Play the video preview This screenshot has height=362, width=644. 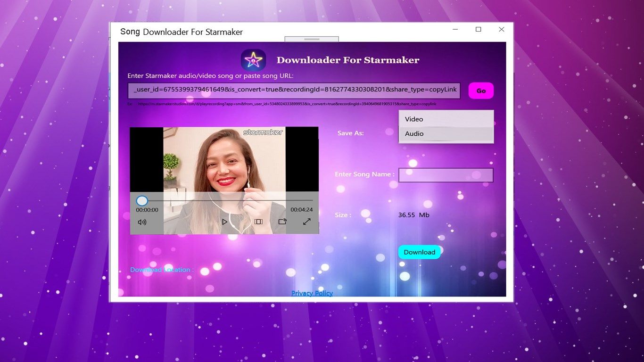225,222
